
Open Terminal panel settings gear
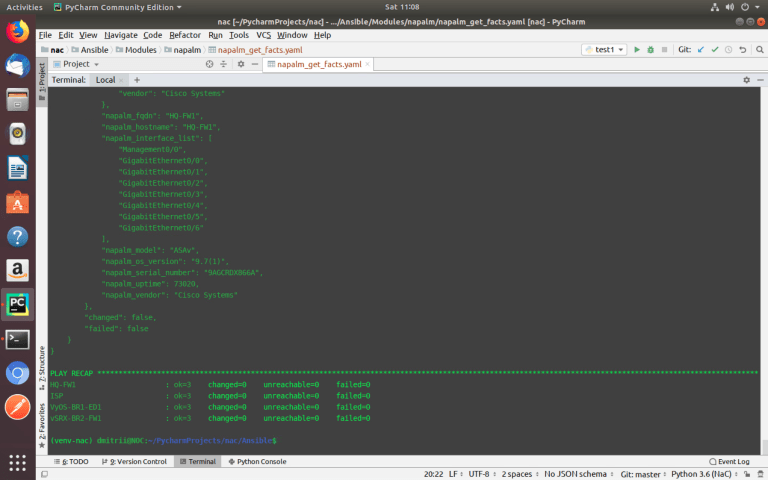(x=746, y=80)
